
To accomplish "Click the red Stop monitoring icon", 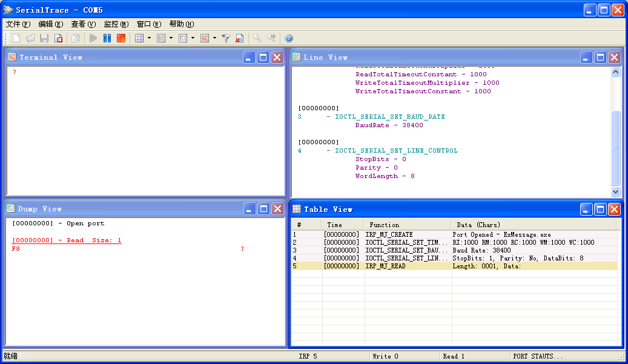I will [x=121, y=38].
